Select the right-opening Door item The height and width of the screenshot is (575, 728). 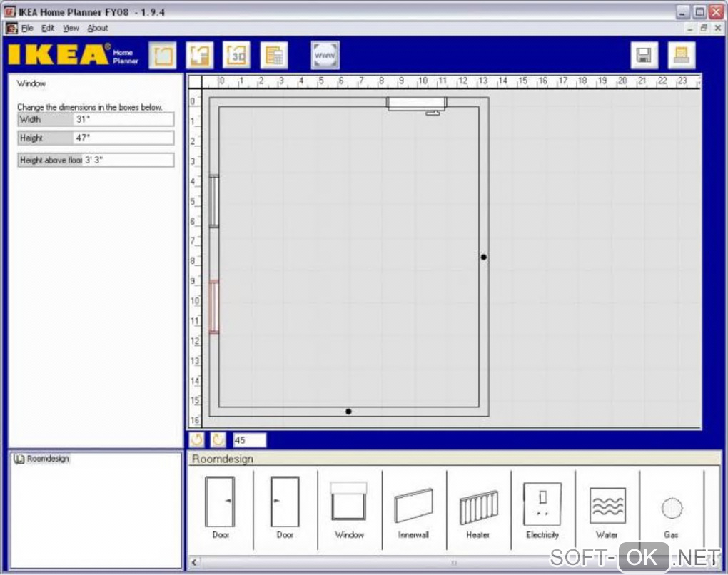(x=221, y=508)
